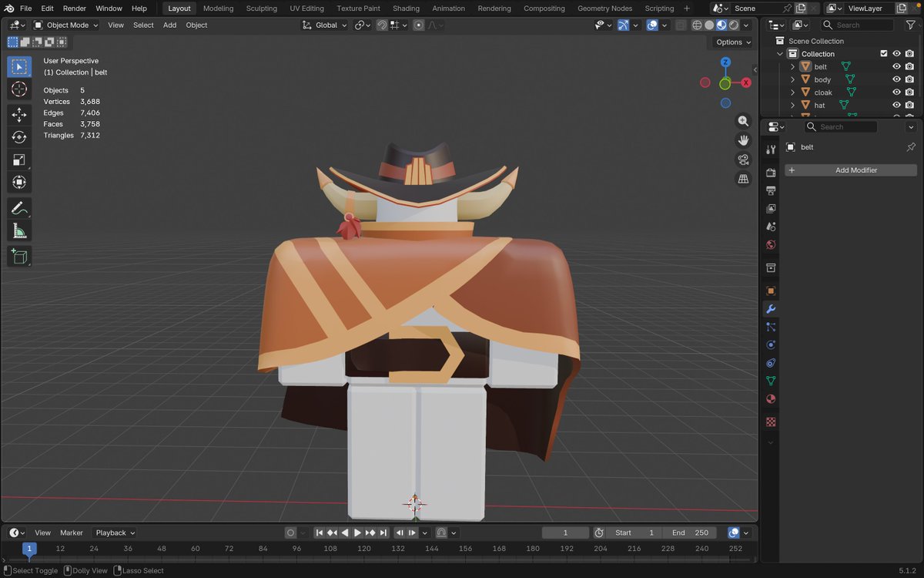Hide the body object in viewport
Screen dimensions: 924x578
[x=896, y=79]
